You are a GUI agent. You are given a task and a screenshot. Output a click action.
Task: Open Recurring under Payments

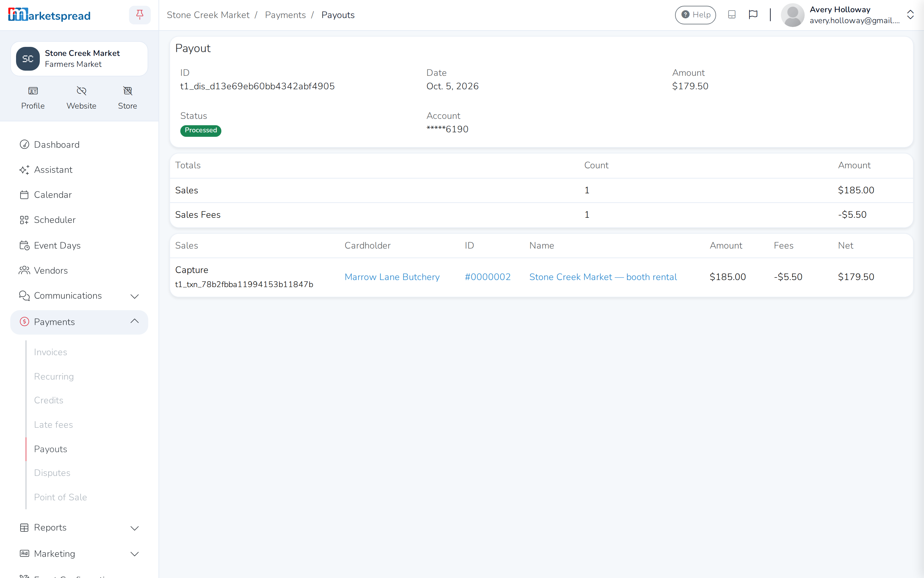pos(54,377)
